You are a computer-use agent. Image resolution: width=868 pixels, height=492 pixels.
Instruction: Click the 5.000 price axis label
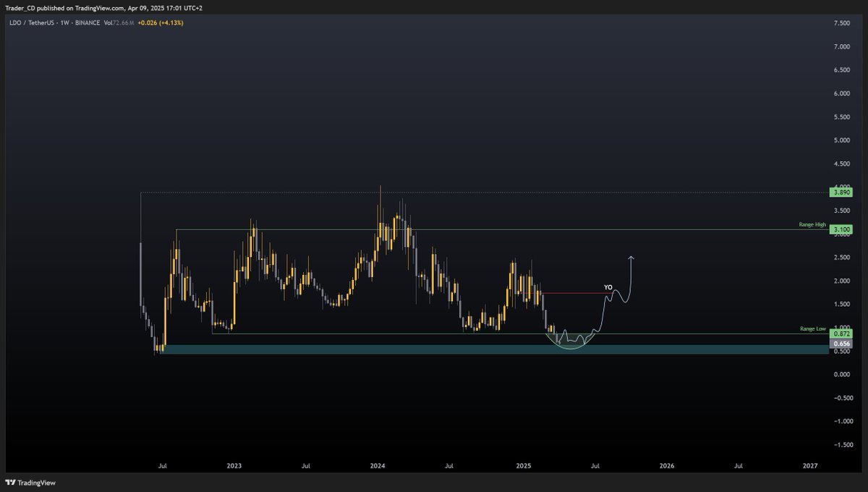[x=841, y=140]
